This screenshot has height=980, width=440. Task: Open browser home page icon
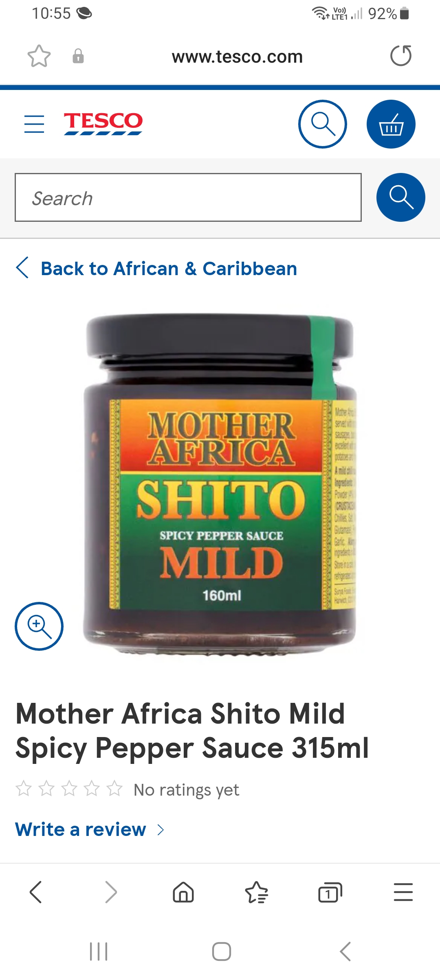point(183,892)
